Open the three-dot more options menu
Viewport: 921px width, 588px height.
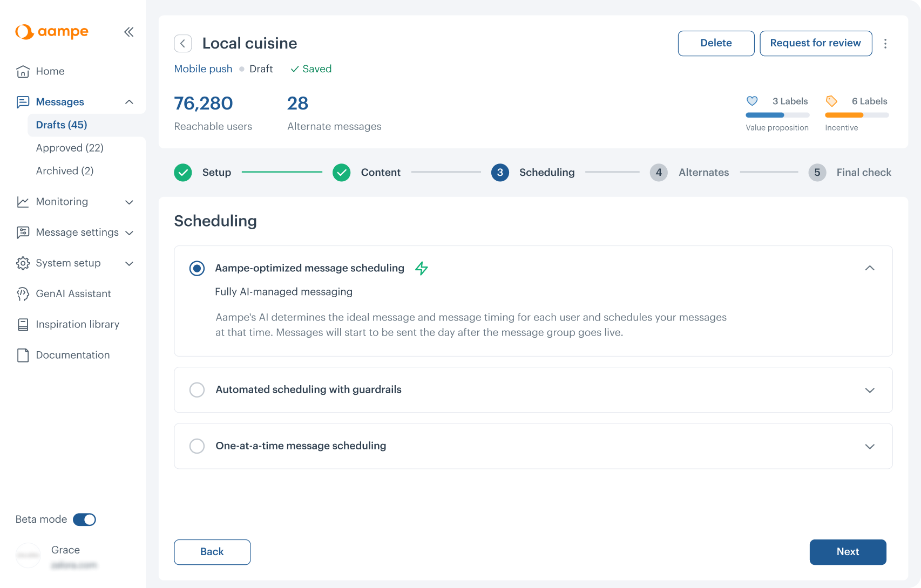885,43
